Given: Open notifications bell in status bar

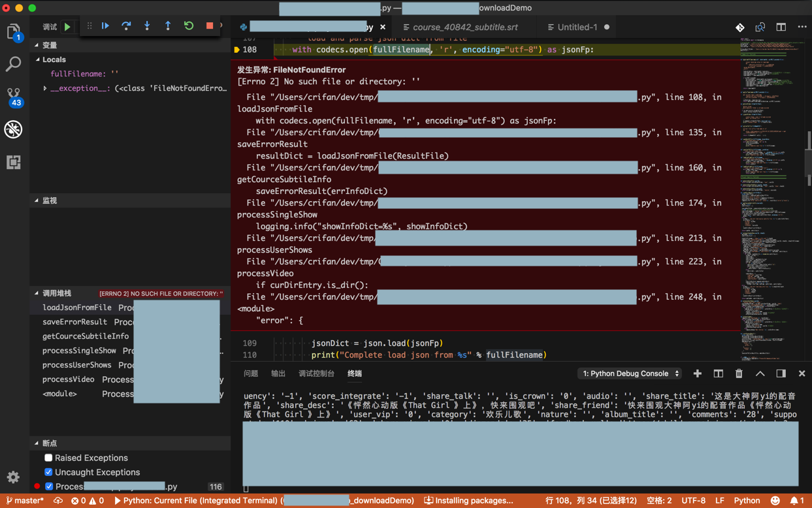Looking at the screenshot, I should pos(797,501).
